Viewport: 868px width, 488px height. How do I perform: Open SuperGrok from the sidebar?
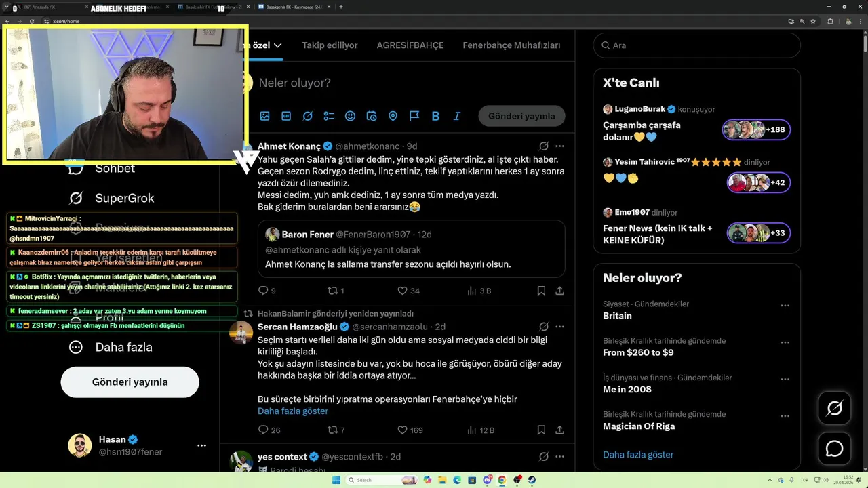pyautogui.click(x=112, y=198)
